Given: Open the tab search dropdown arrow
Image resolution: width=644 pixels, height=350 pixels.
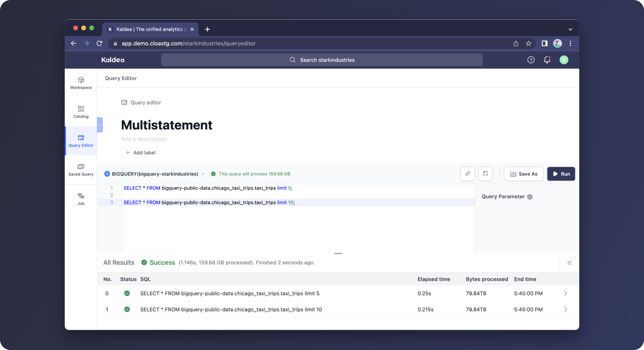Looking at the screenshot, I should point(570,29).
